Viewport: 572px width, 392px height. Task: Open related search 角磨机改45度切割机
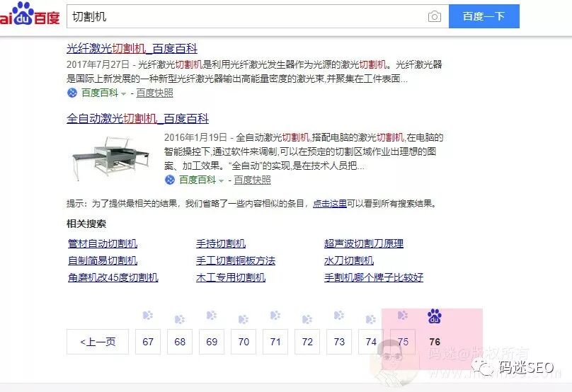coord(113,277)
